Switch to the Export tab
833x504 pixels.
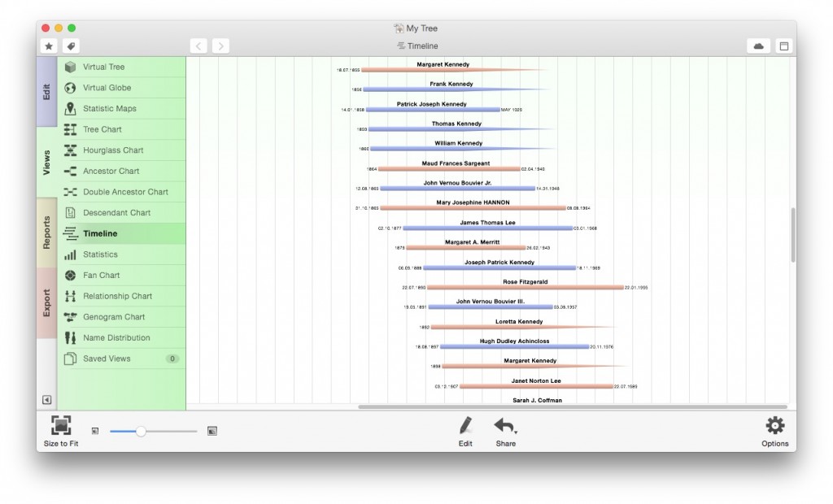46,302
